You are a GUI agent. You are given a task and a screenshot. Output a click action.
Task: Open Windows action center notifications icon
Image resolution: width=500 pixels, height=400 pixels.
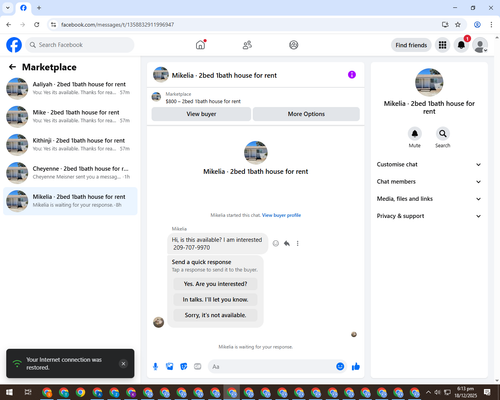[x=487, y=392]
